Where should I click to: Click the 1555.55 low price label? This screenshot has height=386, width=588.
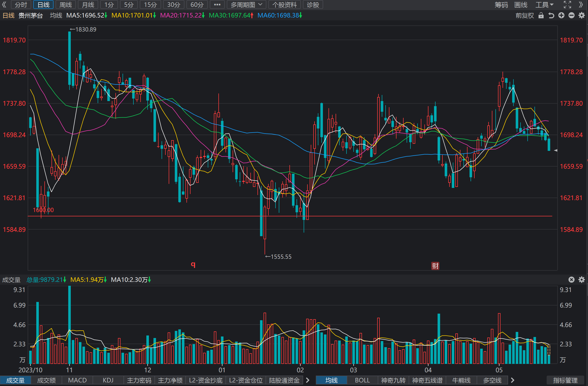(279, 257)
